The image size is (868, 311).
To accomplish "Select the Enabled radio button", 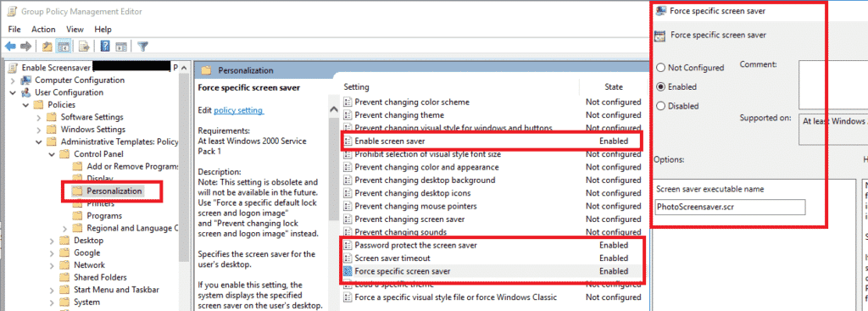I will click(660, 87).
